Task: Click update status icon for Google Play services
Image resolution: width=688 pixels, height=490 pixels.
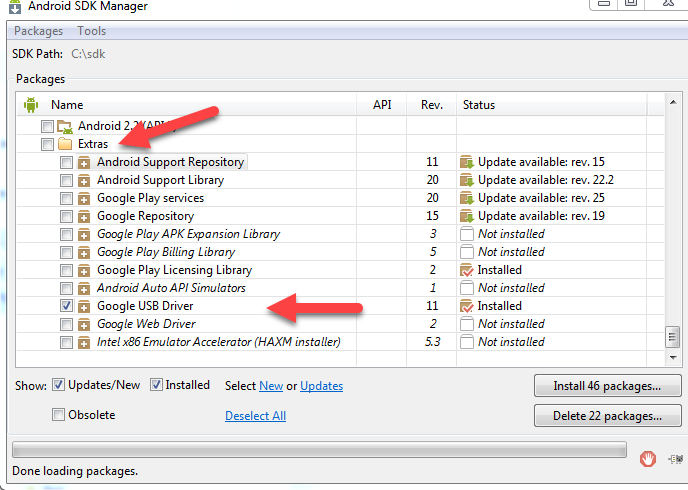Action: click(467, 198)
